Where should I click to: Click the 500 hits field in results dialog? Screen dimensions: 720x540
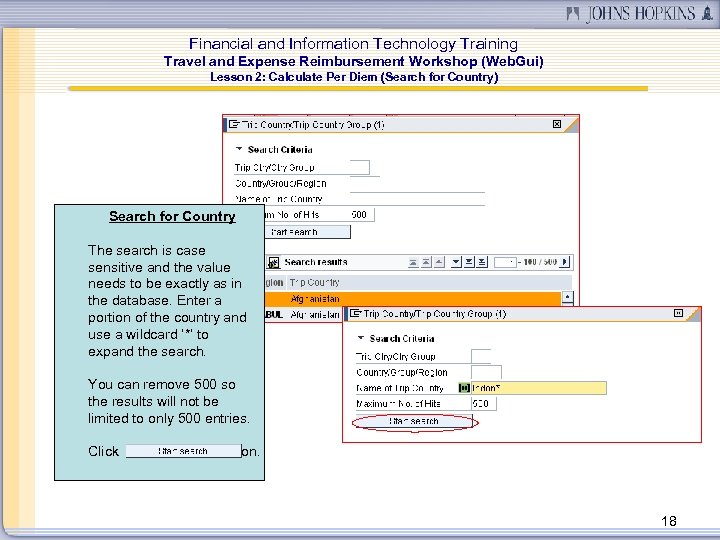pyautogui.click(x=362, y=214)
